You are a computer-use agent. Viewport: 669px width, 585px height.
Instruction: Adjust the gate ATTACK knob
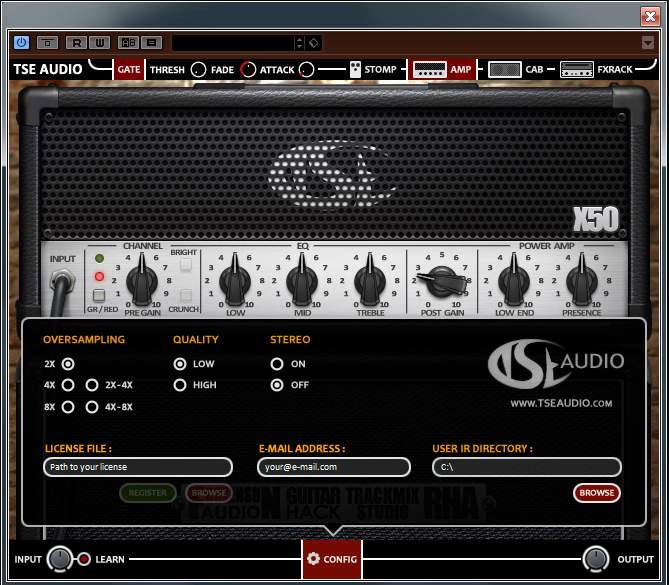[306, 70]
